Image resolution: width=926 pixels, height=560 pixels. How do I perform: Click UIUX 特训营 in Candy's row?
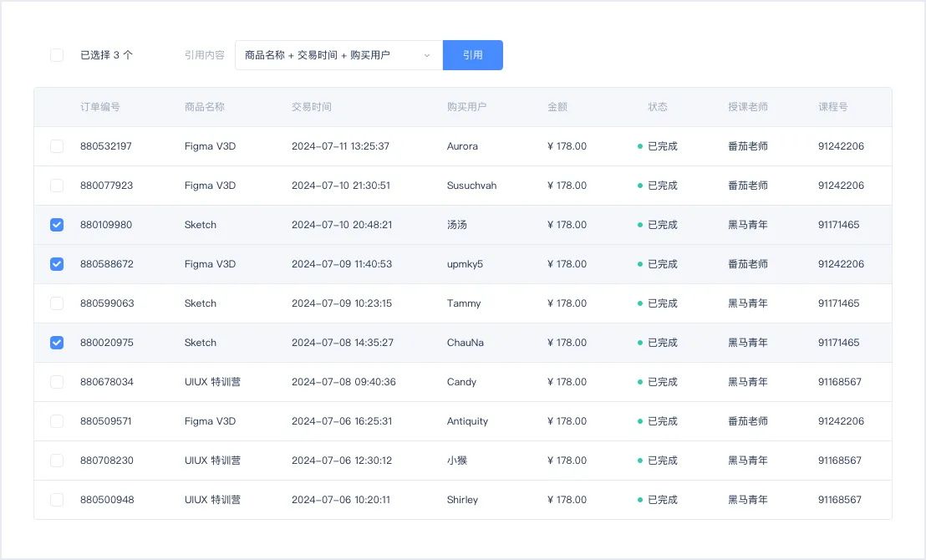coord(212,382)
